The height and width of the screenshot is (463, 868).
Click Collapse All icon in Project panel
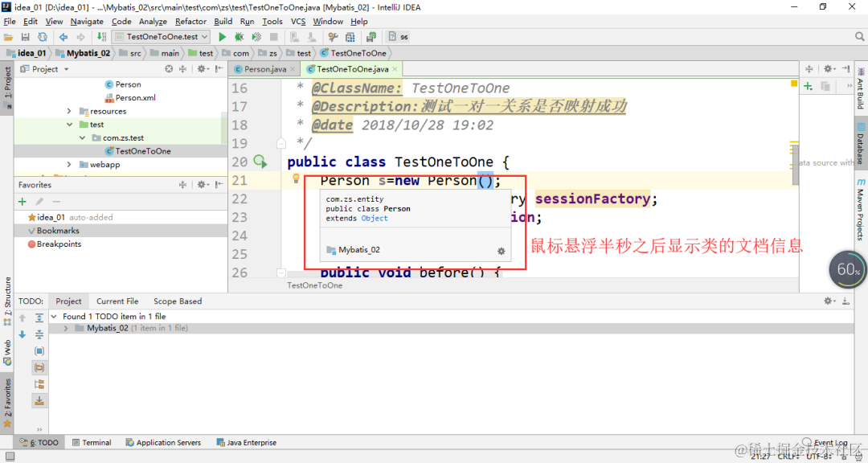[x=182, y=69]
